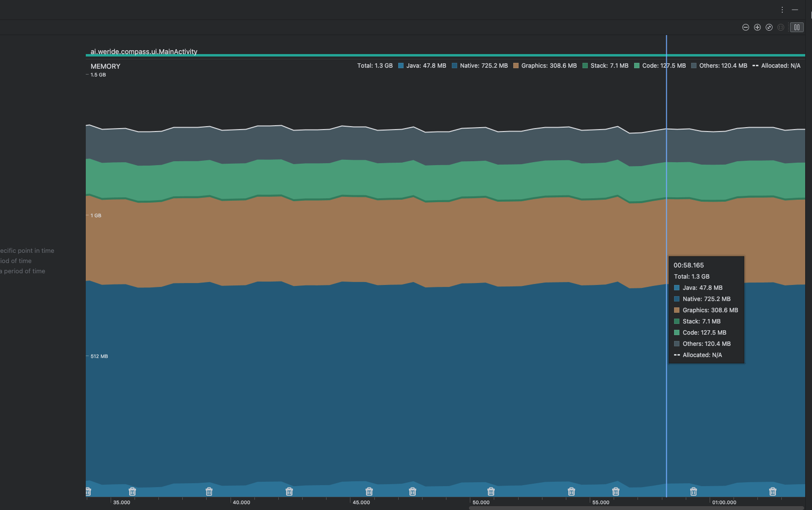Click Total: 1.3 GB in top legend
Viewport: 812px width, 510px height.
point(375,66)
